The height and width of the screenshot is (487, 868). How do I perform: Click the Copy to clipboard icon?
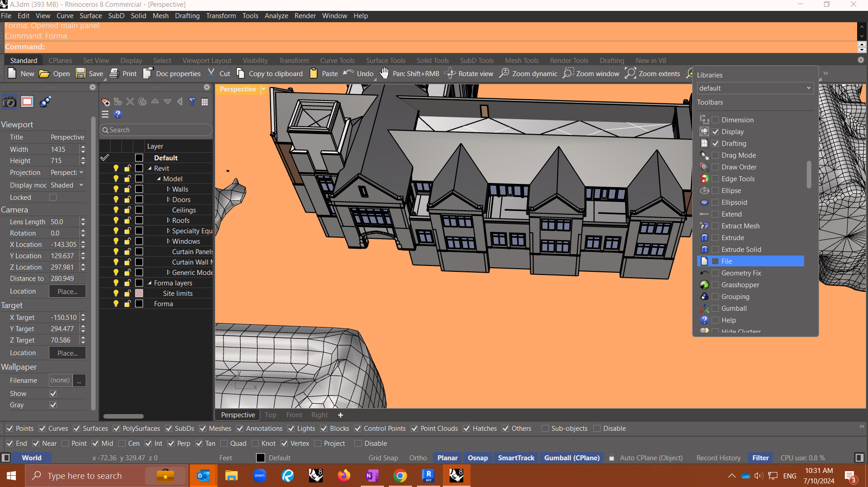pyautogui.click(x=241, y=73)
